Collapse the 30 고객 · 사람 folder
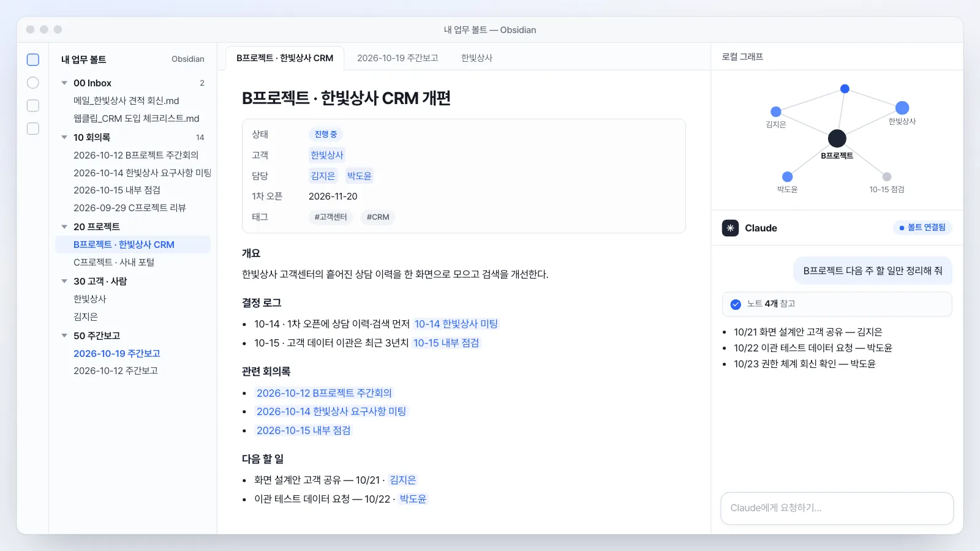The height and width of the screenshot is (551, 980). pos(64,282)
